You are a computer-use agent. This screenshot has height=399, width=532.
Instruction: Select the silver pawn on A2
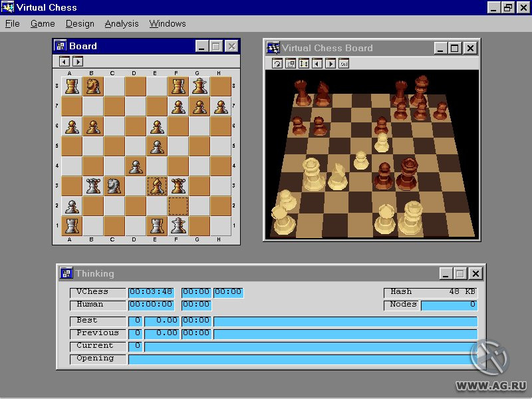coord(72,206)
